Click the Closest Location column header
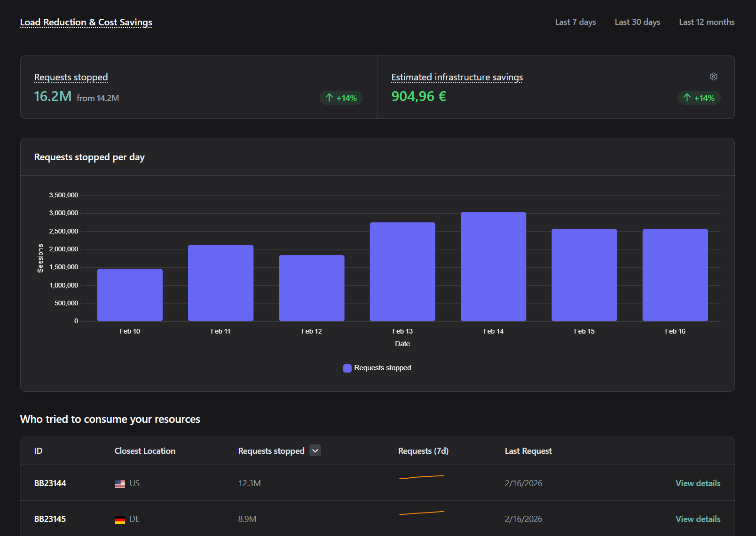The width and height of the screenshot is (756, 536). pos(145,451)
